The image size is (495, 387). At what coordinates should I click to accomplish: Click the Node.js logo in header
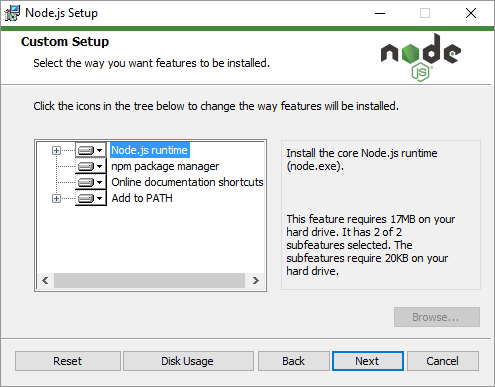(x=421, y=57)
